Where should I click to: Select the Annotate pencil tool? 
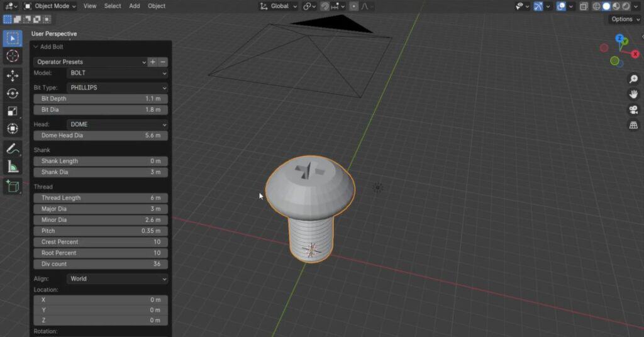tap(13, 149)
